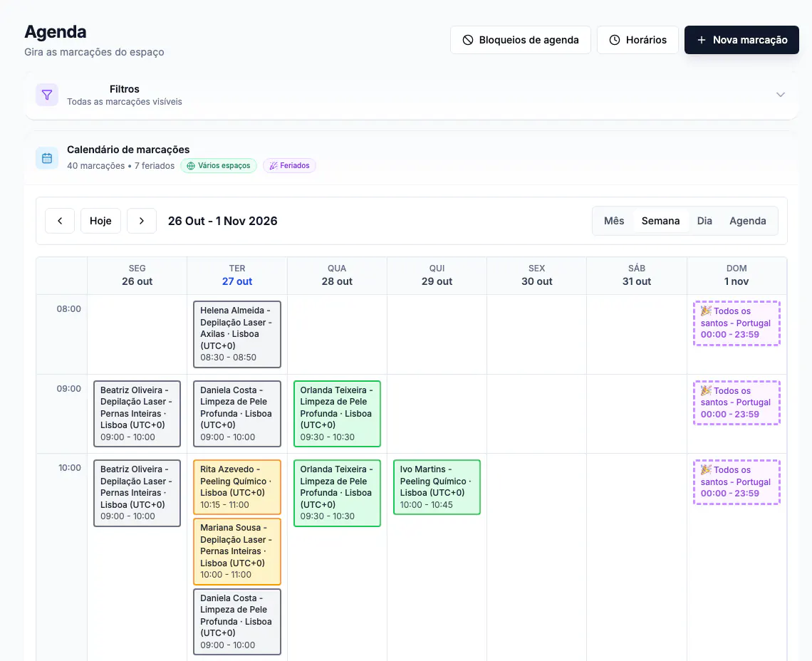Click the funnel filter icon

47,95
